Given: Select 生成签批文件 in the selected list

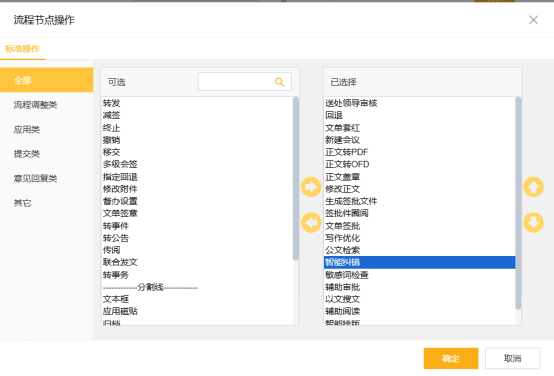Looking at the screenshot, I should pyautogui.click(x=419, y=201).
